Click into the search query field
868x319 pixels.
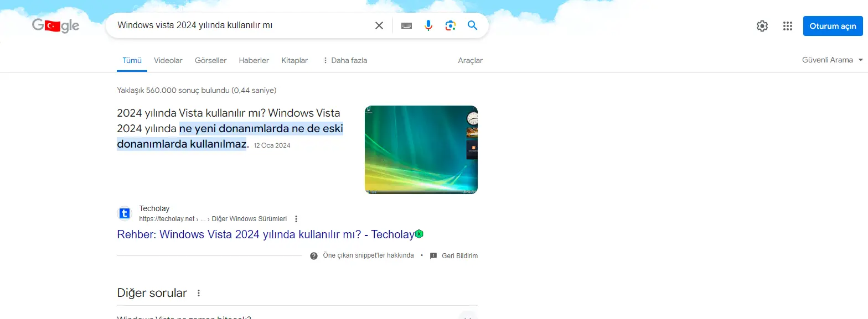click(244, 25)
